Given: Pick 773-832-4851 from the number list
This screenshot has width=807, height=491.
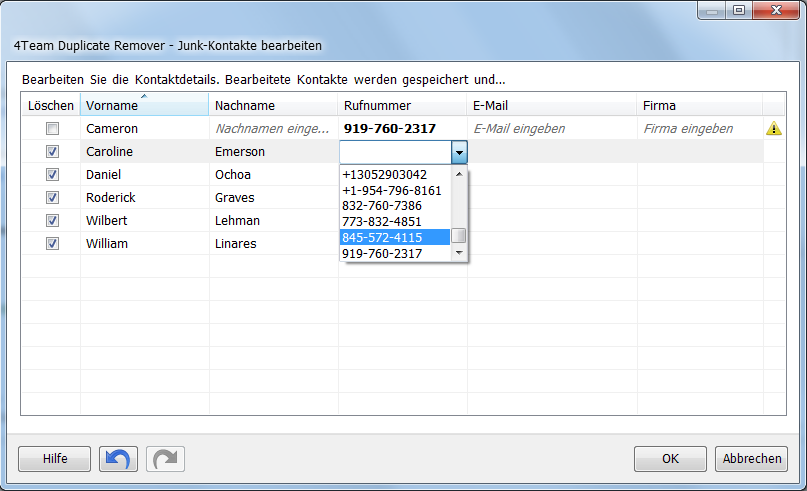Looking at the screenshot, I should click(396, 222).
